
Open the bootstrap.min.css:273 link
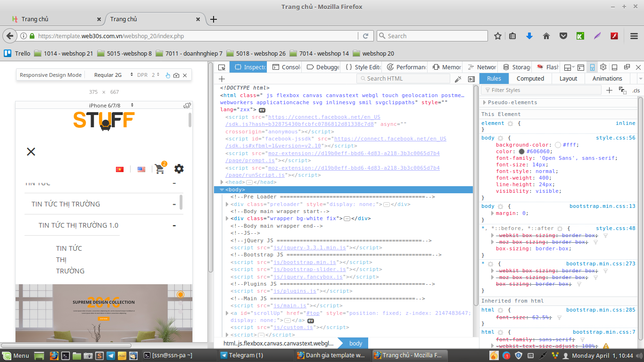[x=601, y=264]
